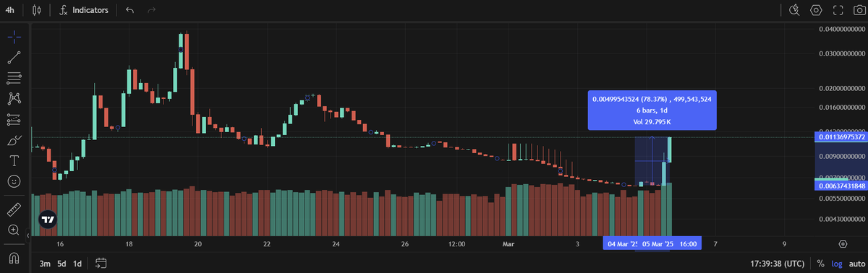The height and width of the screenshot is (273, 868).
Task: Open the go to date calendar
Action: click(101, 263)
